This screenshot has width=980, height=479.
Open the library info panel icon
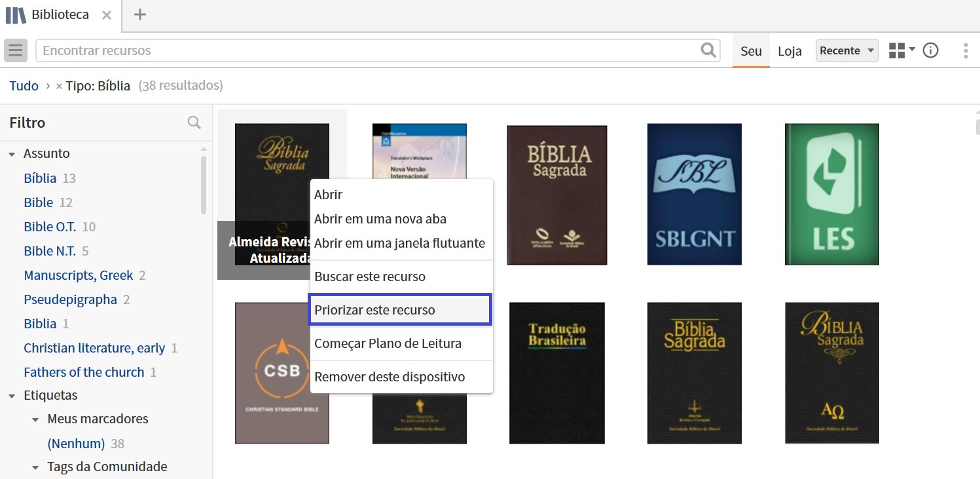coord(930,50)
